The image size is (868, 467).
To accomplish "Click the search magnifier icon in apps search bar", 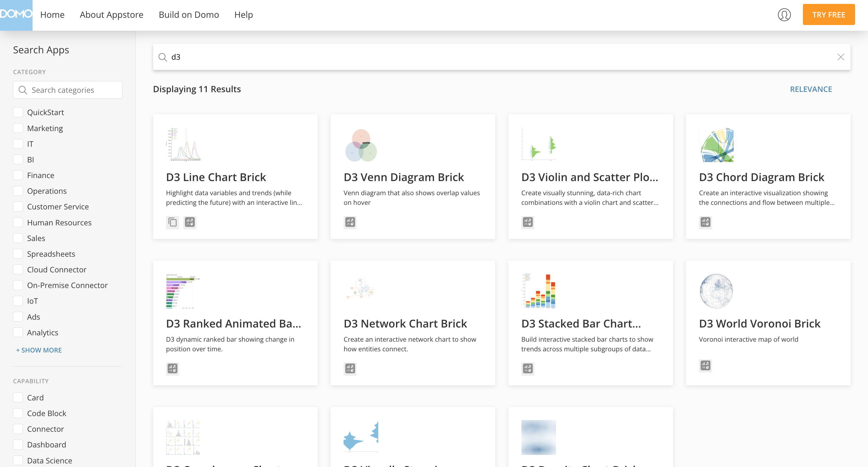I will (163, 57).
